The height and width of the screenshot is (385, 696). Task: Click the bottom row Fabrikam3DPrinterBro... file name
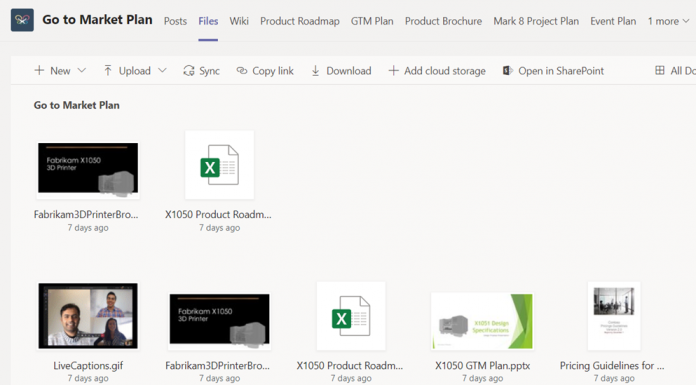218,365
